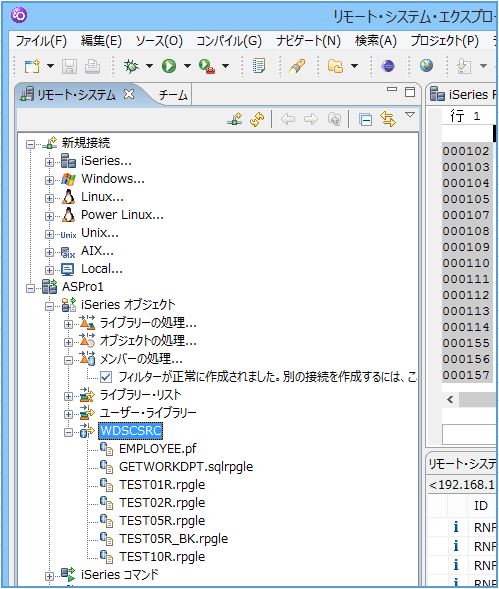Open the 編集(E) menu
Screen dimensions: 499x589
tap(101, 41)
